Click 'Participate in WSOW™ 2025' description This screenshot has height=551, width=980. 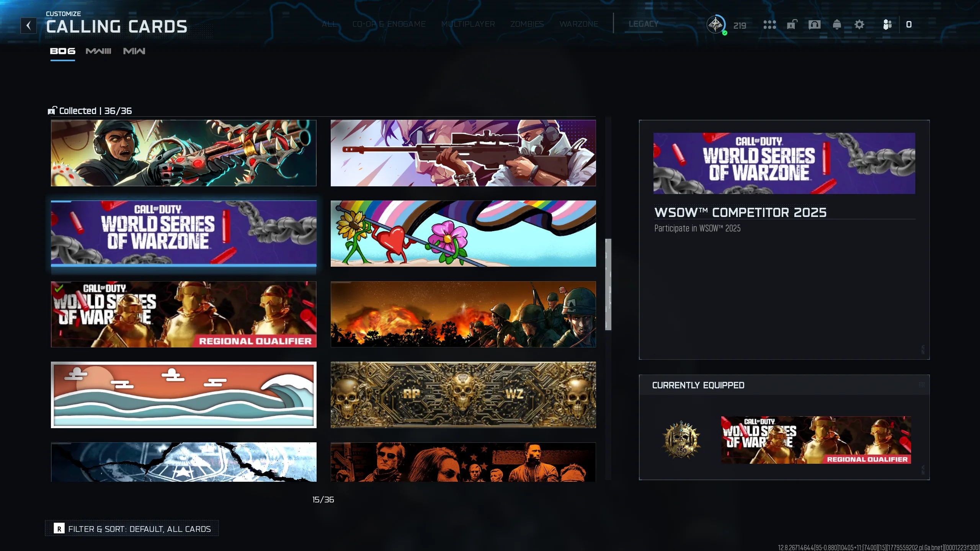click(697, 228)
